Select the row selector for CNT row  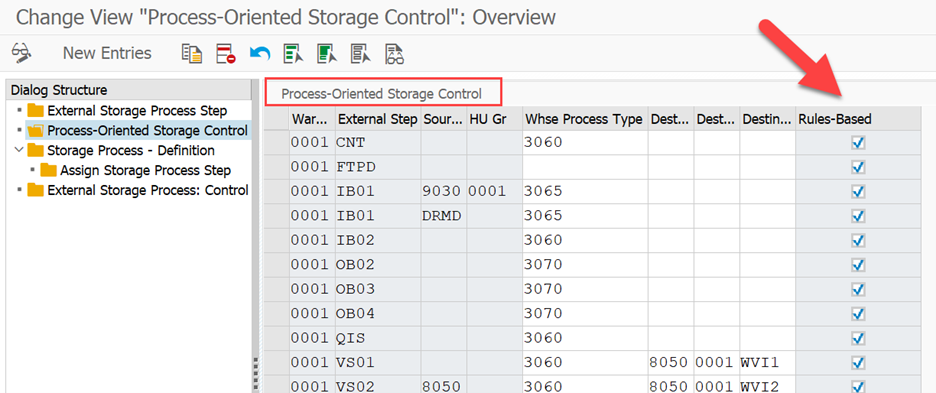277,143
